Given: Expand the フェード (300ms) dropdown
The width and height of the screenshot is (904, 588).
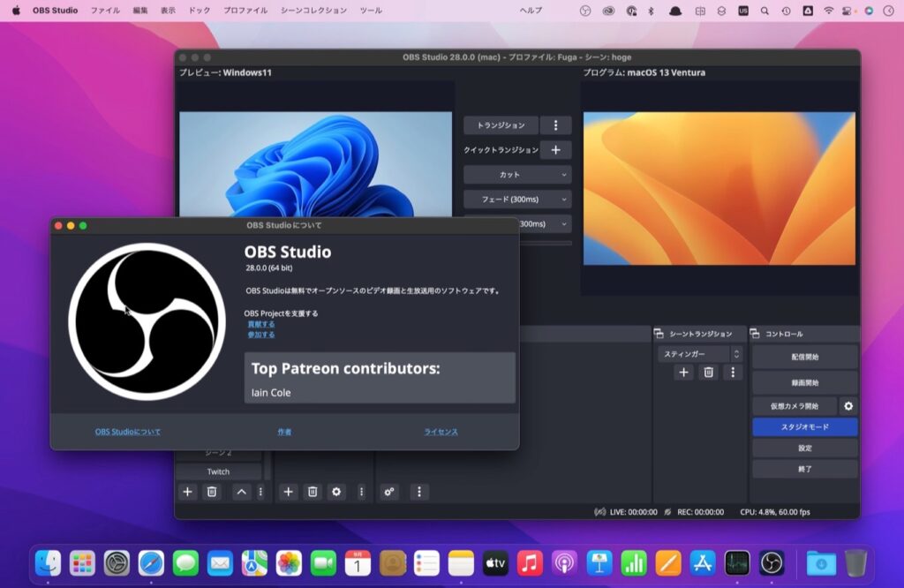Looking at the screenshot, I should [x=516, y=199].
